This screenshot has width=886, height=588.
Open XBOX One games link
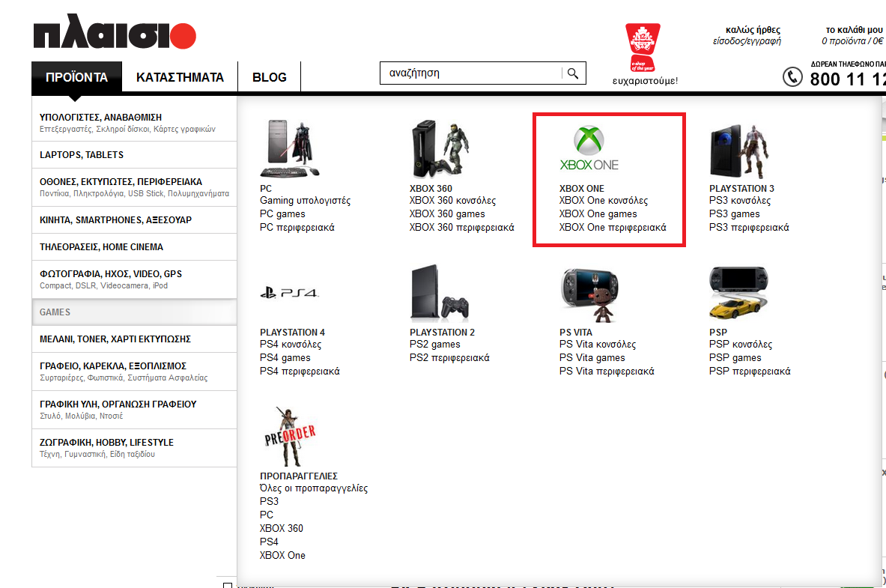coord(598,214)
